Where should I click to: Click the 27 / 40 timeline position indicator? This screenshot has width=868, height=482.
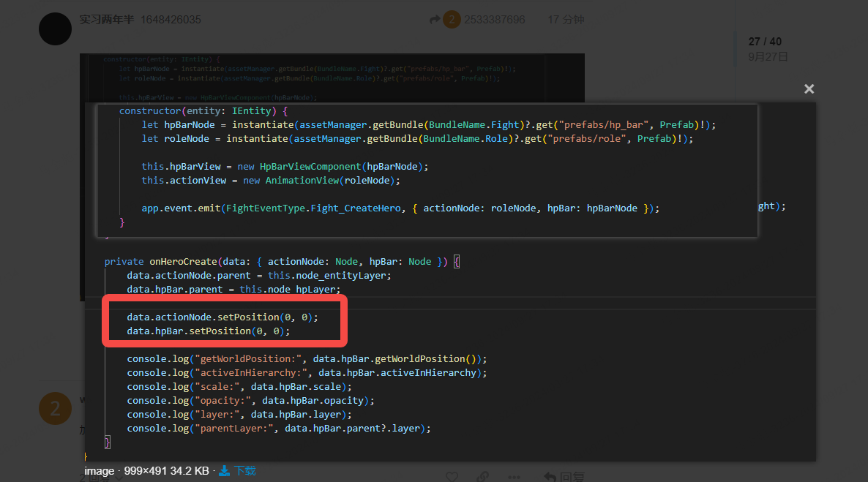point(765,42)
